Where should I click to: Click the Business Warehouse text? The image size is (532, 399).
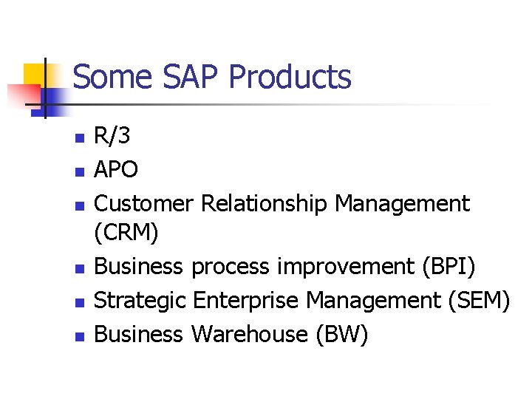pos(201,335)
